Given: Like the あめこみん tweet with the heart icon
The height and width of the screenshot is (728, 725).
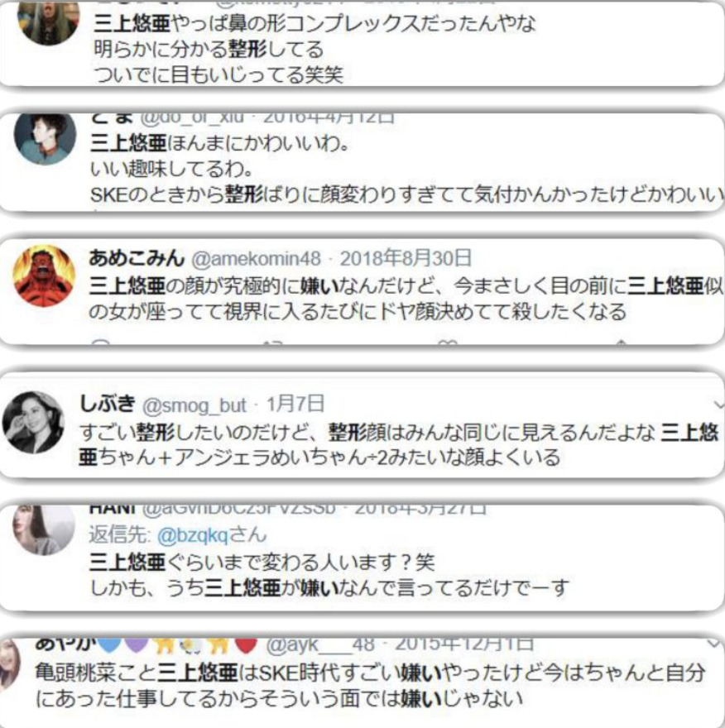Looking at the screenshot, I should [x=448, y=342].
